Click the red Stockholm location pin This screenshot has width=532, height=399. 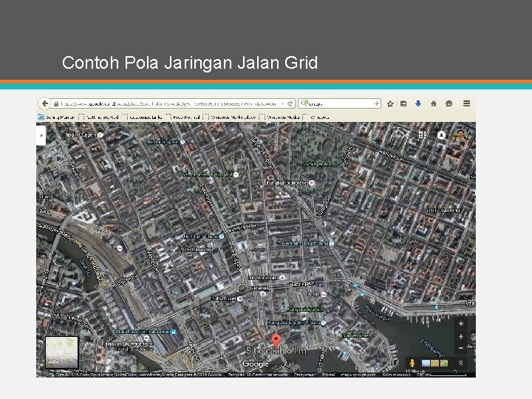tap(276, 341)
